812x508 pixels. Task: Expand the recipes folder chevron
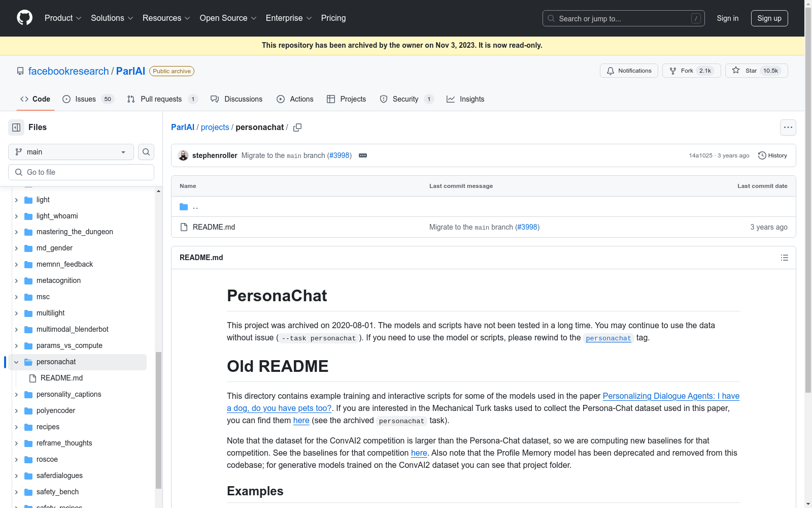[16, 427]
